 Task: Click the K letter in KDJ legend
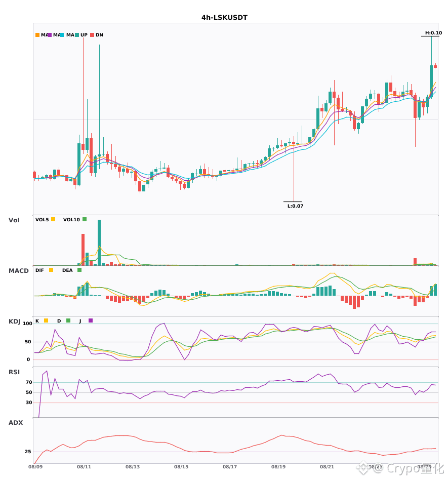tap(37, 321)
